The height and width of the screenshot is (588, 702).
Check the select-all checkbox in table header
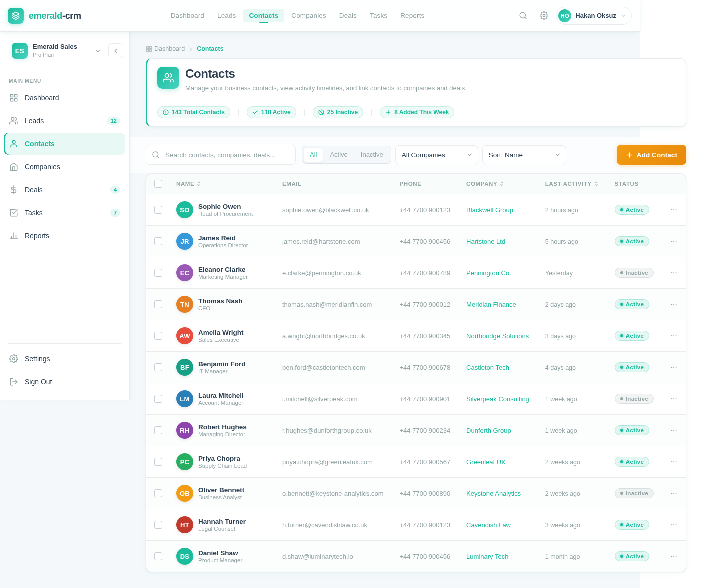(158, 184)
